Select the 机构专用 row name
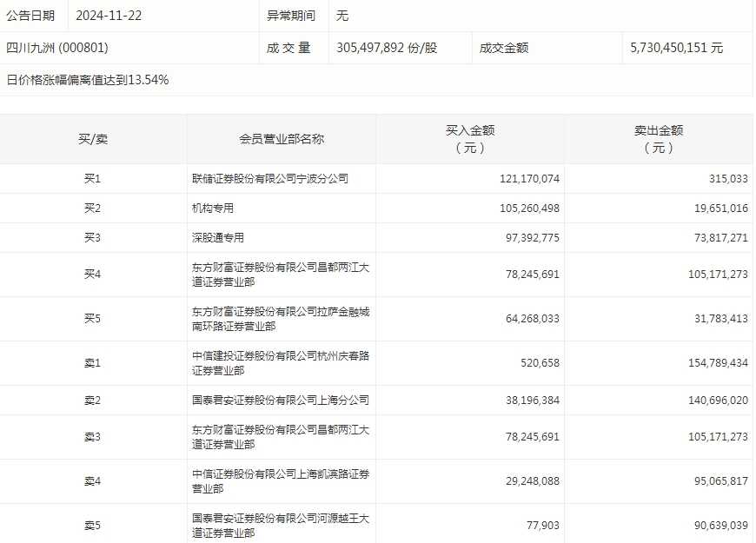This screenshot has width=756, height=543. (213, 209)
